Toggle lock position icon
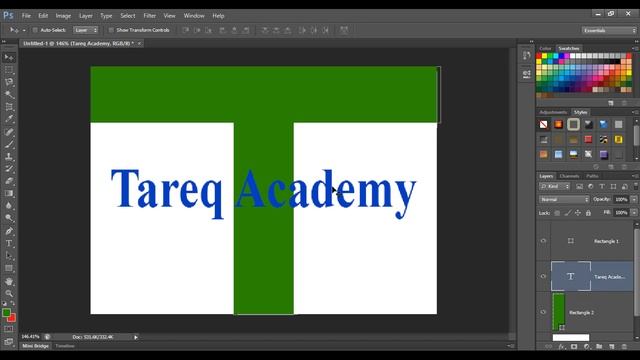Viewport: 640px width, 360px height. click(x=578, y=213)
